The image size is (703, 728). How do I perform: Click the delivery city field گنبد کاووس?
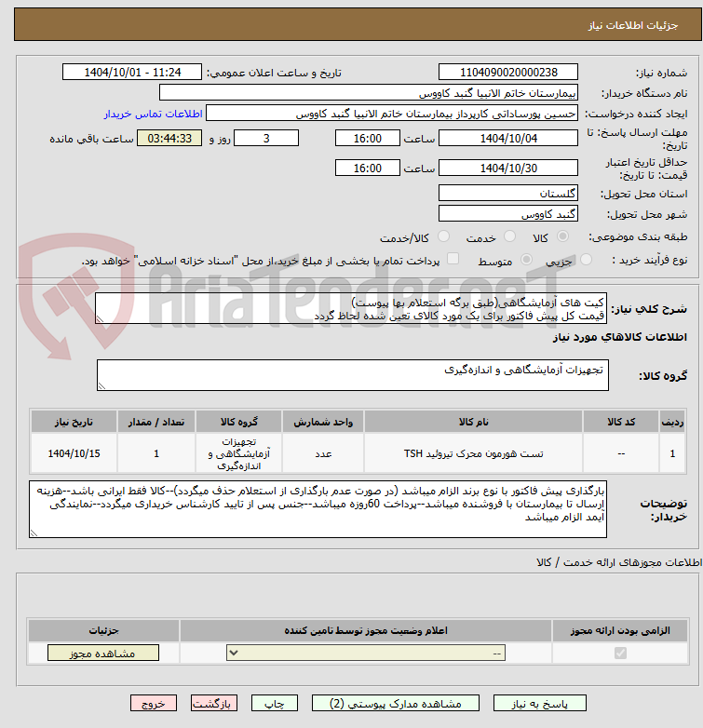tap(508, 213)
